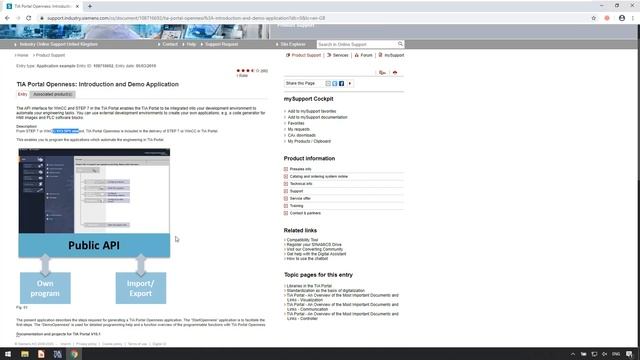Click in Search in Online Support field
Viewport: 640px width, 360px height.
pyautogui.click(x=357, y=44)
